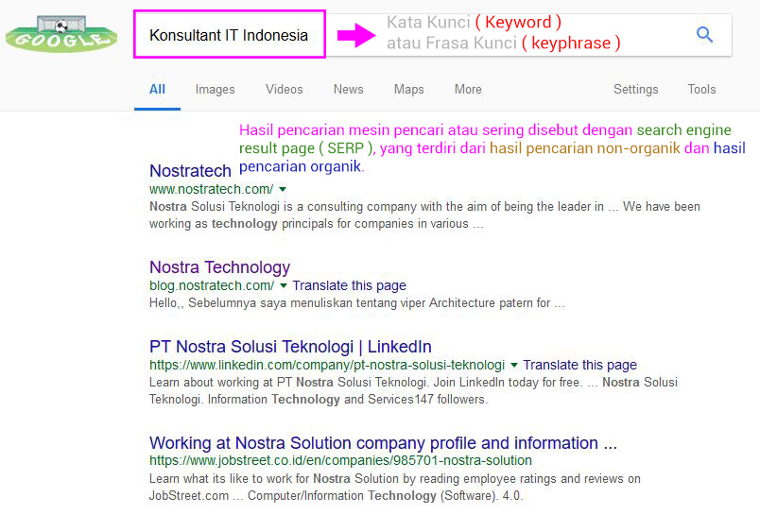Screen dimensions: 760x532
Task: Click the linkedin.com company URL
Action: click(x=327, y=365)
